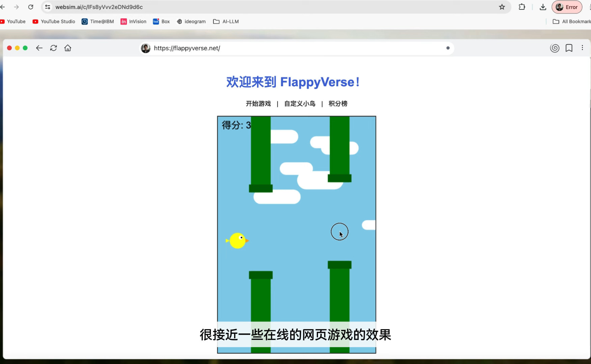This screenshot has width=591, height=364.
Task: Open the ideogram bookmark
Action: [x=191, y=22]
